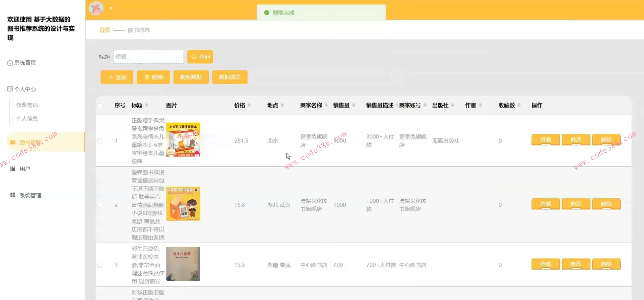Screen dimensions: 644x300
Task: Click the 首页 breadcrumb link
Action: coord(104,30)
